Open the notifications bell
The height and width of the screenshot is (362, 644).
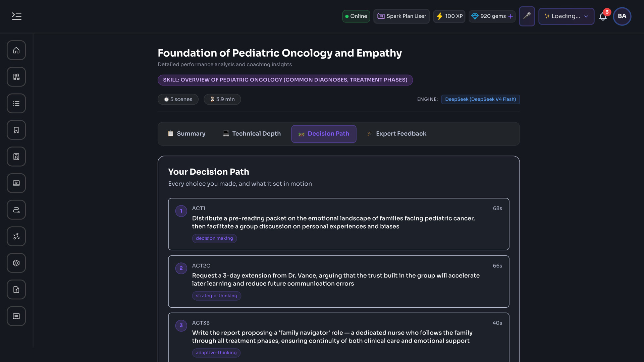coord(603,16)
